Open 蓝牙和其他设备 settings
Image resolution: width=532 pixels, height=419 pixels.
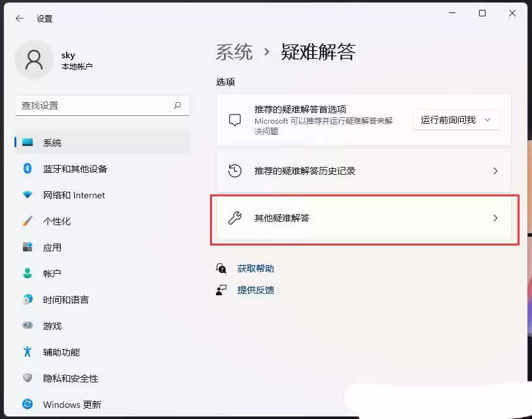point(102,168)
